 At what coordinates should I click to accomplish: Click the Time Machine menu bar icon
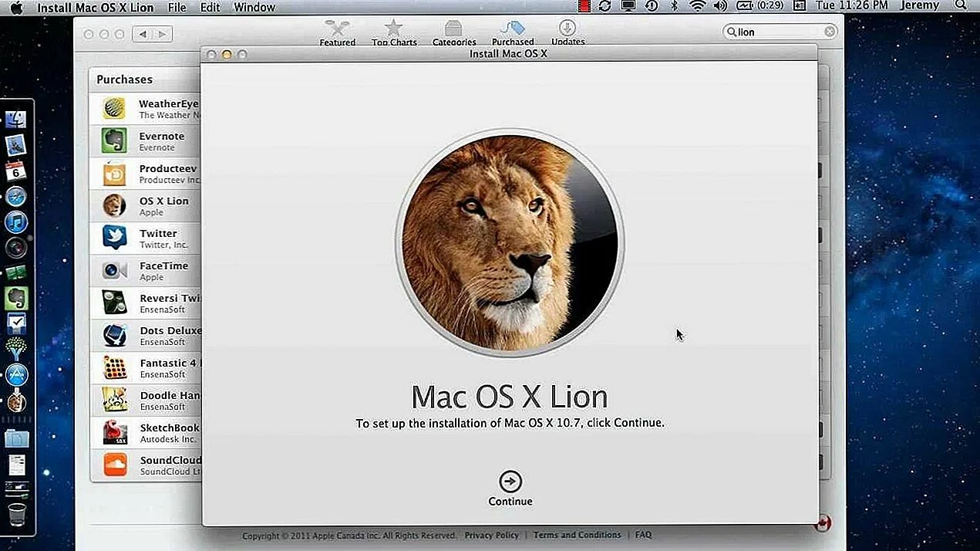(652, 6)
